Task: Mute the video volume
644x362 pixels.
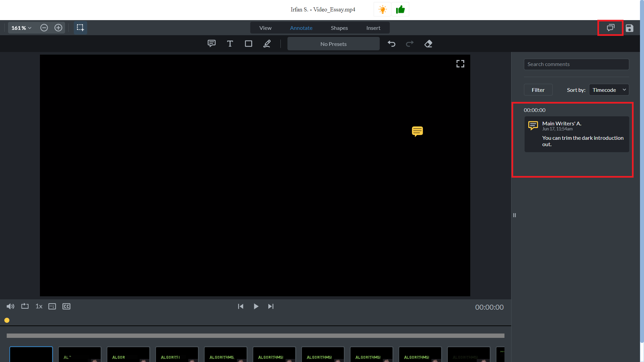Action: (x=10, y=306)
